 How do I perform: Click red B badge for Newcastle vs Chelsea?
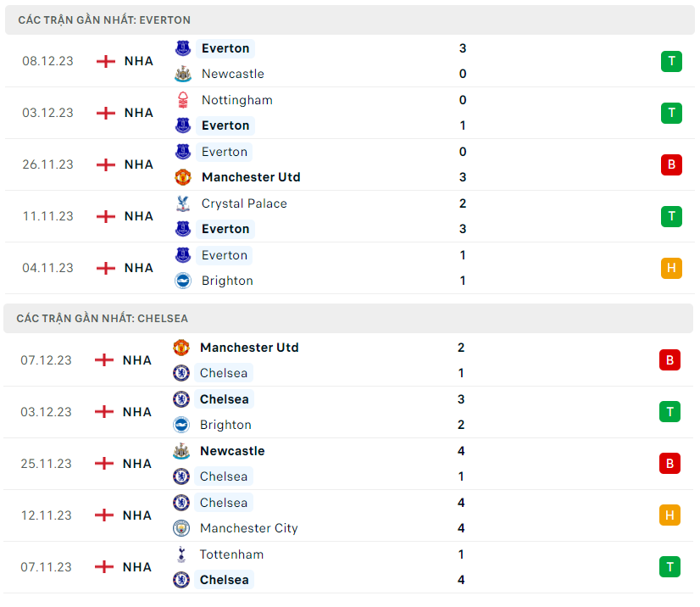coord(669,464)
